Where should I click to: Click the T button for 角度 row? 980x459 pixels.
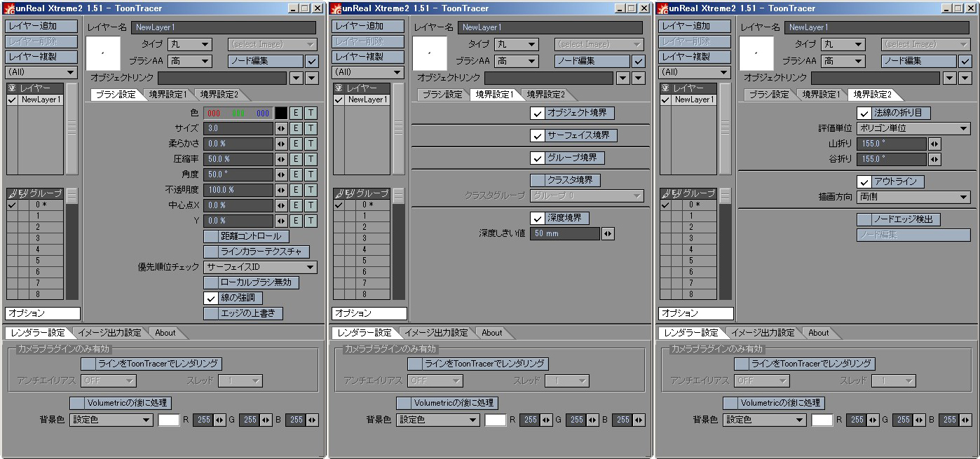coord(311,174)
